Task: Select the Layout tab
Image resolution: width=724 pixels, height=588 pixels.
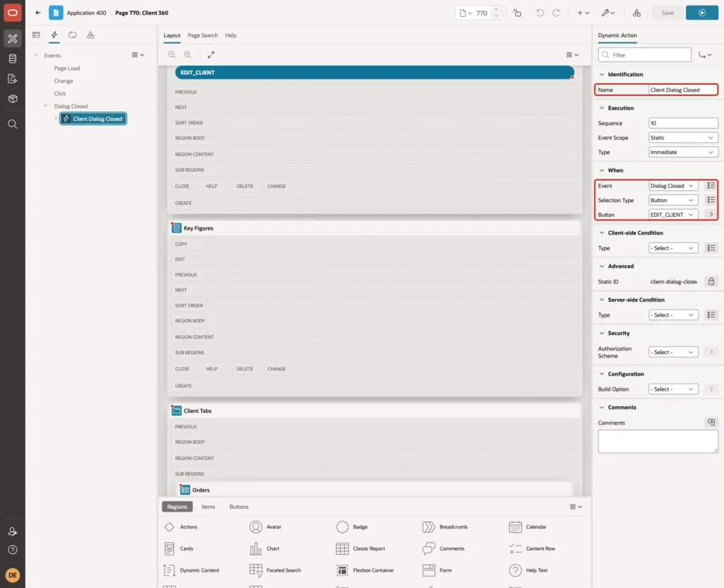Action: [172, 35]
